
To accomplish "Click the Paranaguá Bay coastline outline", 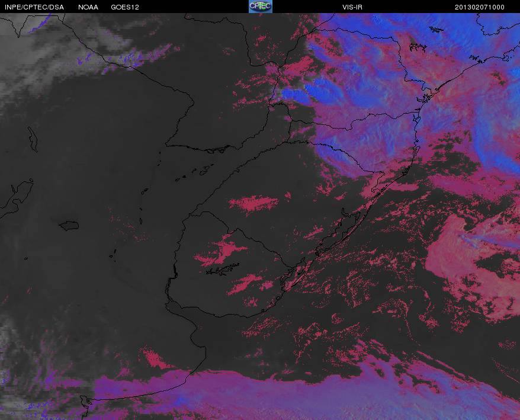I will [x=424, y=98].
